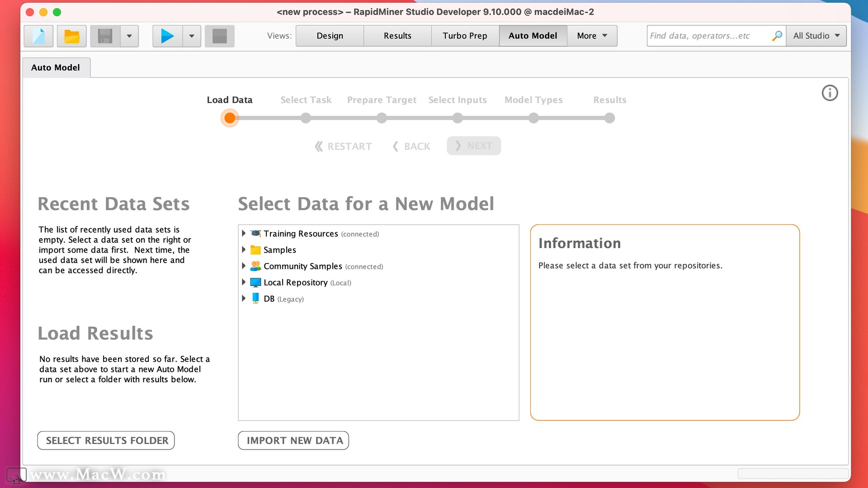Click the search magnifier icon
The width and height of the screenshot is (868, 488).
click(x=777, y=36)
